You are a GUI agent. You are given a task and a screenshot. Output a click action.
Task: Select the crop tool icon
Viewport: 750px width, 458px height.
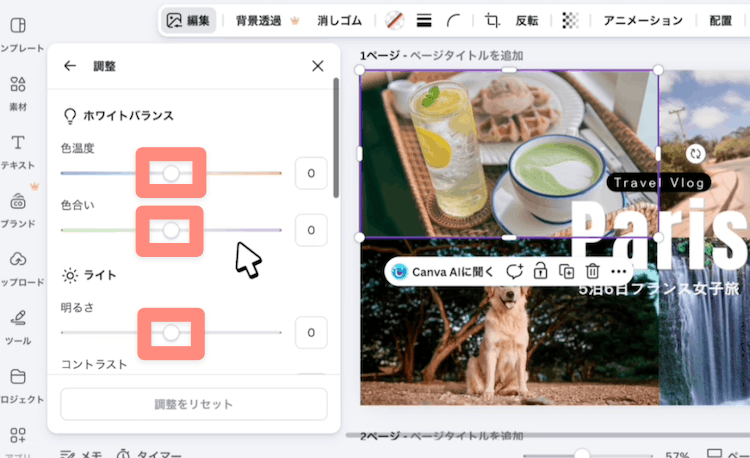coord(492,21)
